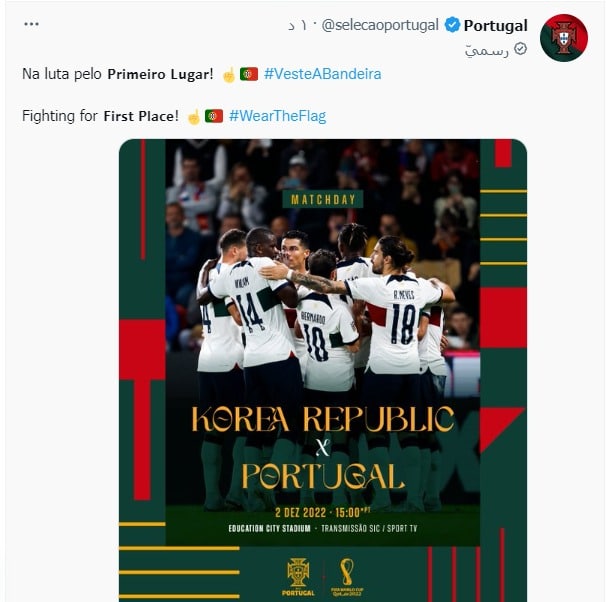
Task: Click the Portugal flag emoji in English line
Action: (214, 116)
